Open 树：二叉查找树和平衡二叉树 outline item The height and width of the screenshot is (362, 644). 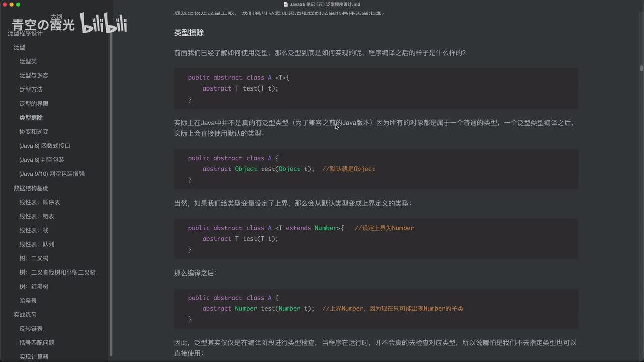point(57,273)
